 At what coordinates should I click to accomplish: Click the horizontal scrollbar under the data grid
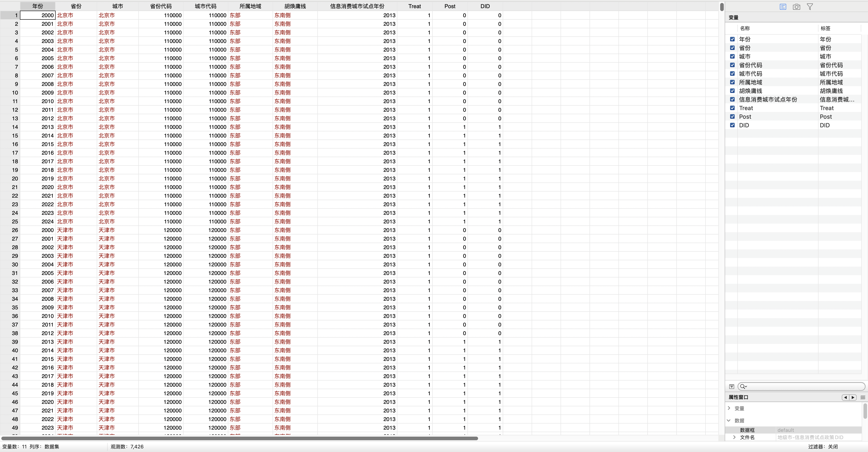pos(239,438)
